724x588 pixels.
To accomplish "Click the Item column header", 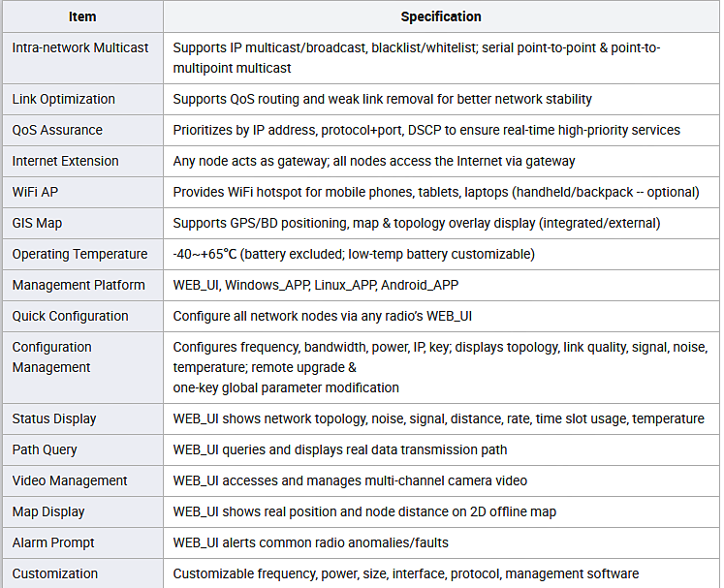I will tap(82, 16).
